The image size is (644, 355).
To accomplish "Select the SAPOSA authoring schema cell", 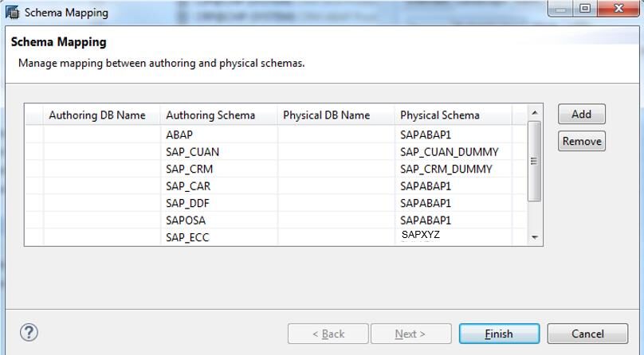I will click(x=186, y=220).
